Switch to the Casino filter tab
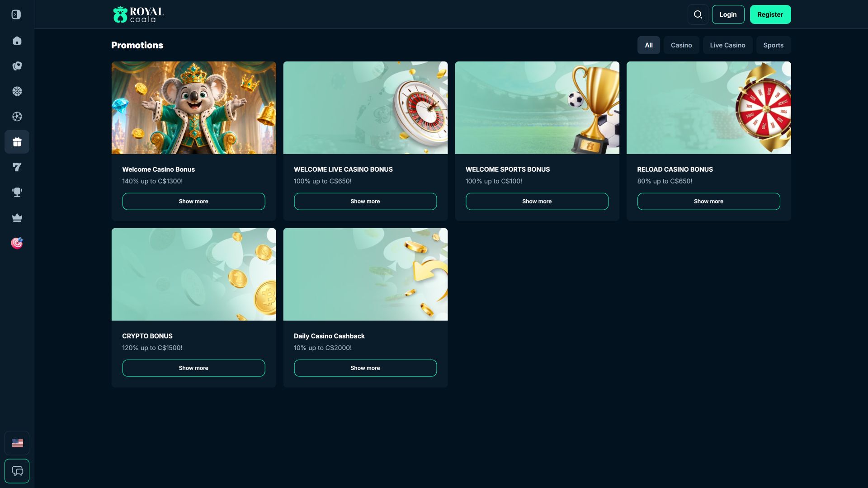 coord(681,45)
